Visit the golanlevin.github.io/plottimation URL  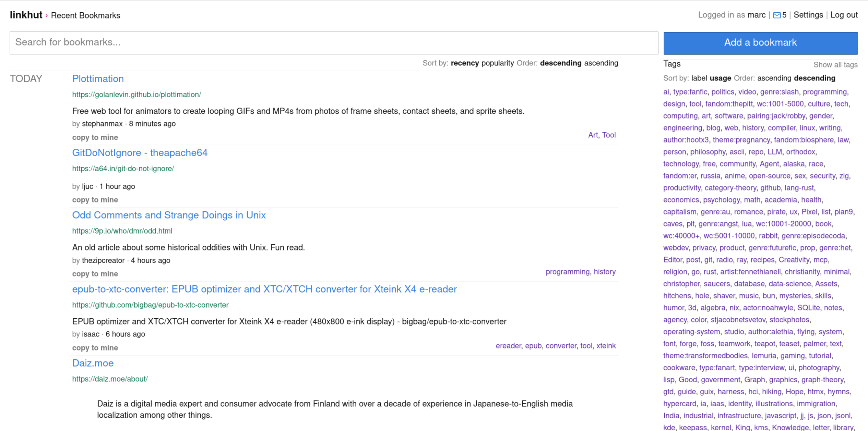click(x=136, y=95)
